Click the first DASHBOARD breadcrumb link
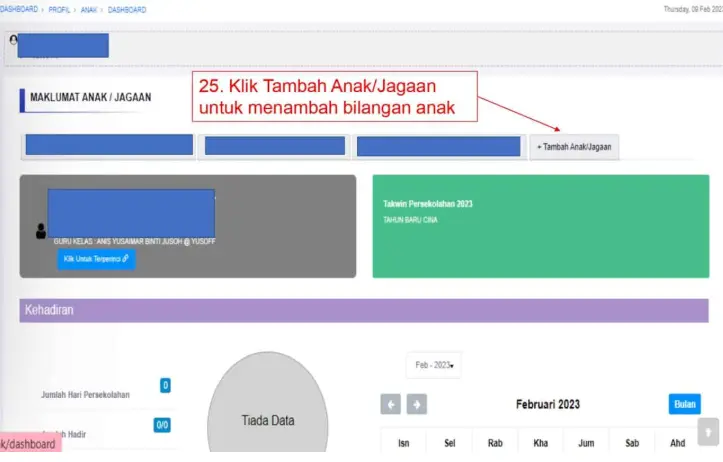723x462 pixels. point(19,9)
